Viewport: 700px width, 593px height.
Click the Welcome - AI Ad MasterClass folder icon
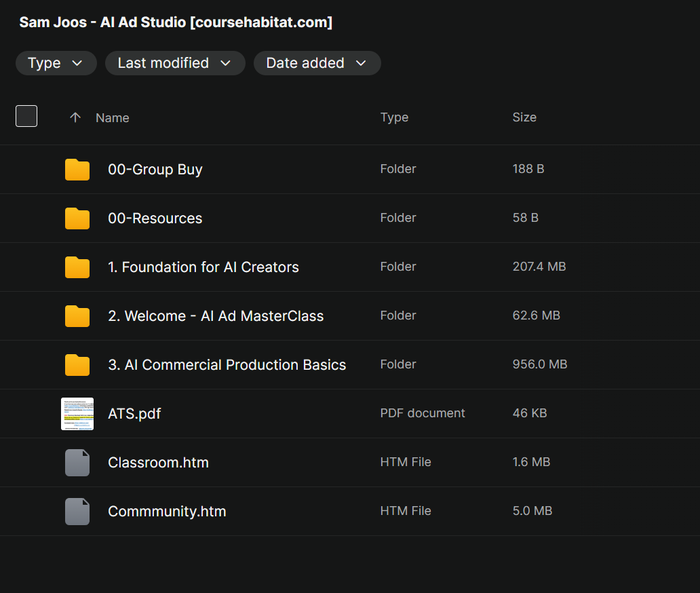[x=77, y=316]
